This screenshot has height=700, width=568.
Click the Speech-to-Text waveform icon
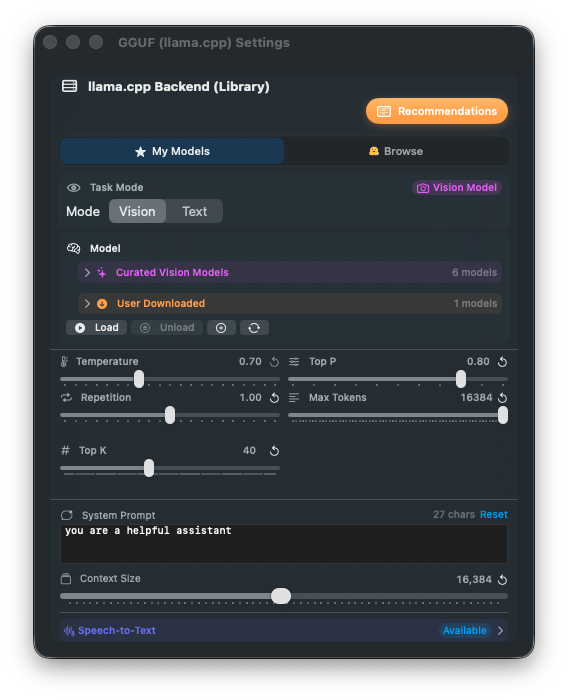[x=69, y=631]
